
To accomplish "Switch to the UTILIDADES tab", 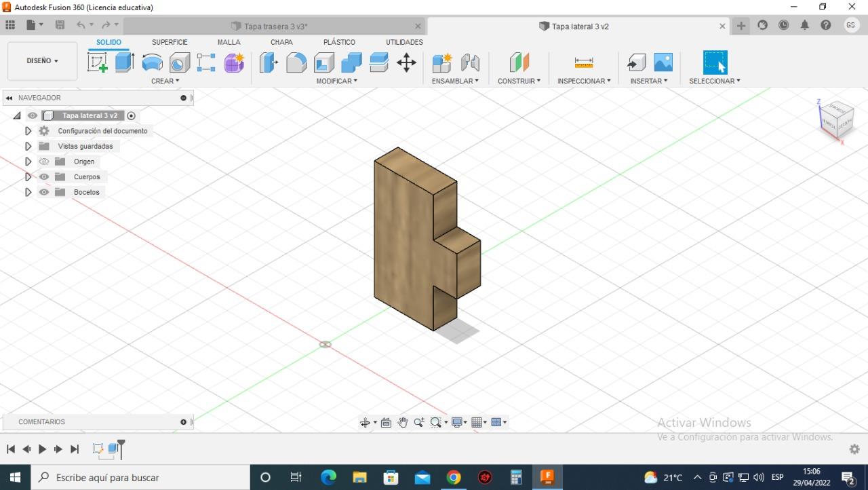I will 404,42.
